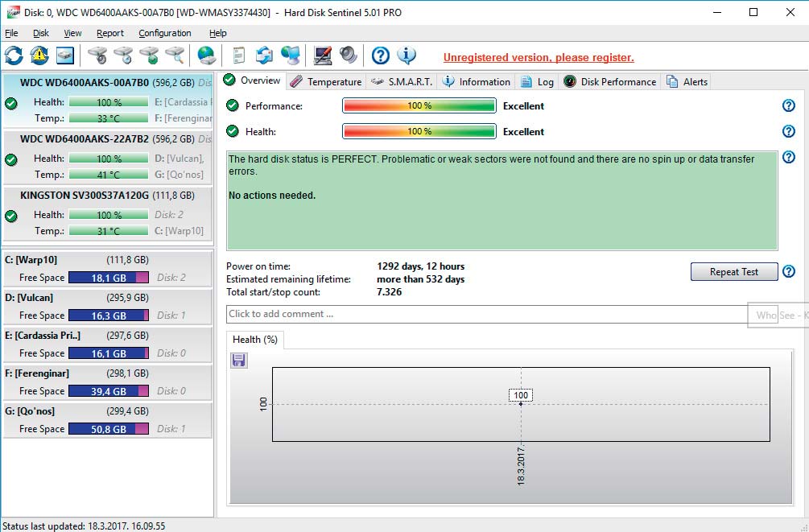Image resolution: width=809 pixels, height=532 pixels.
Task: Click the green check icon beside Performance label
Action: pyautogui.click(x=233, y=105)
